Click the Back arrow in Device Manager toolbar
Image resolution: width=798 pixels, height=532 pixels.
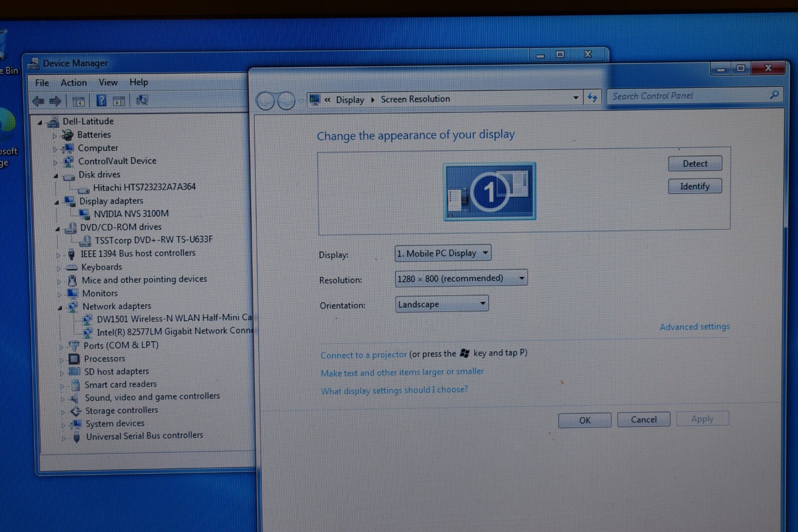pyautogui.click(x=38, y=101)
